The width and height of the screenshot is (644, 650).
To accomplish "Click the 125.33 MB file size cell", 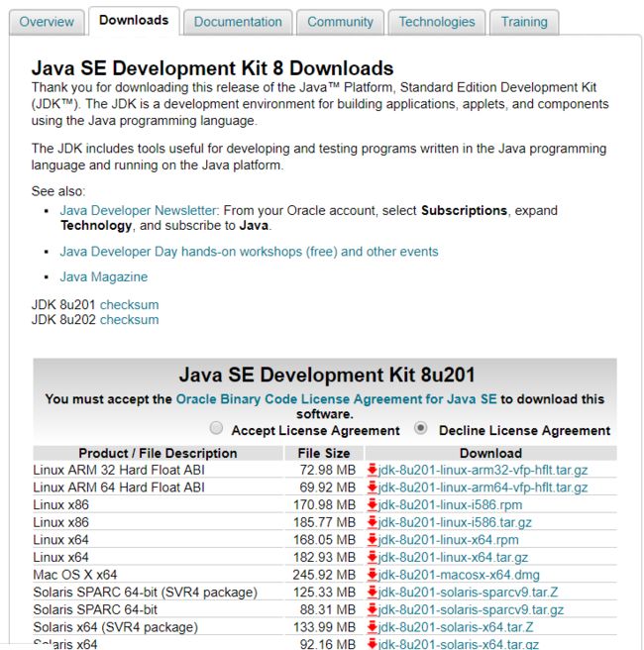I will tap(325, 593).
